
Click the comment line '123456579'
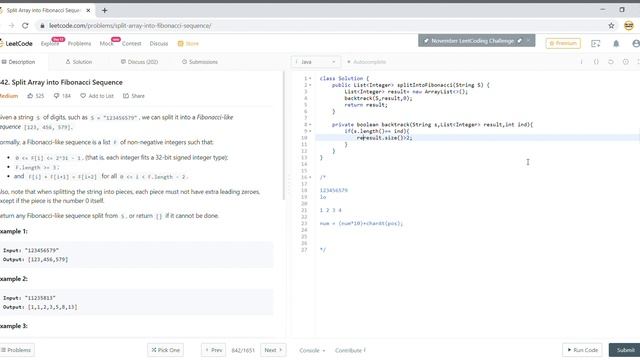point(334,190)
